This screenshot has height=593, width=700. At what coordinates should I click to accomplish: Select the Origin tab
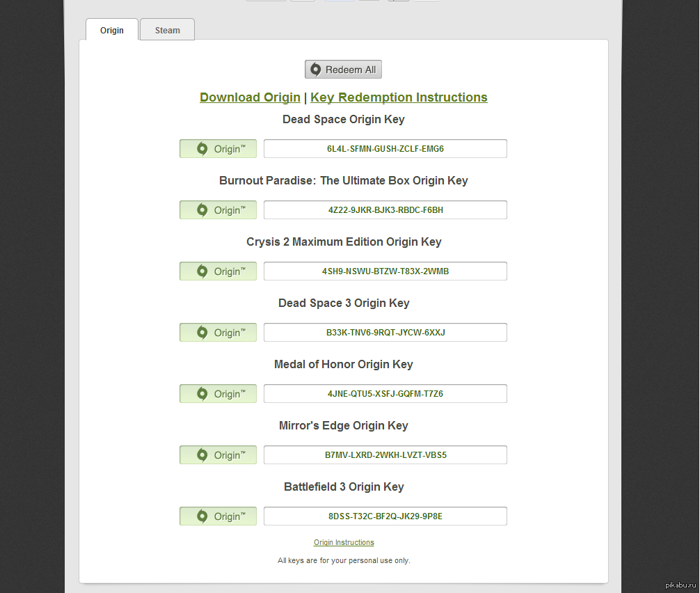(x=111, y=30)
